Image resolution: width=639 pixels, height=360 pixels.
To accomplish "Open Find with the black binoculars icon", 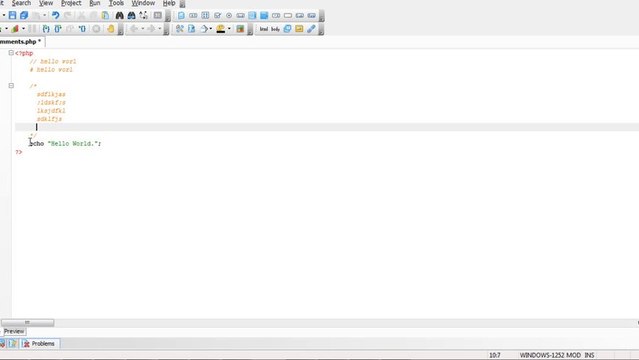I will coord(119,15).
